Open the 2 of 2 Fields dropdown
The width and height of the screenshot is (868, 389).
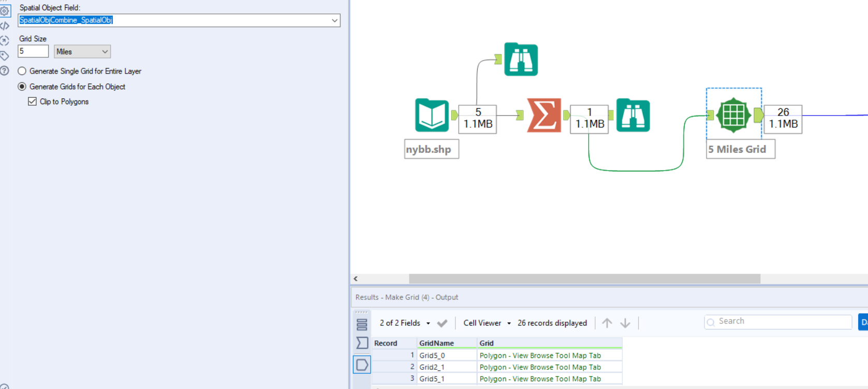click(x=405, y=323)
